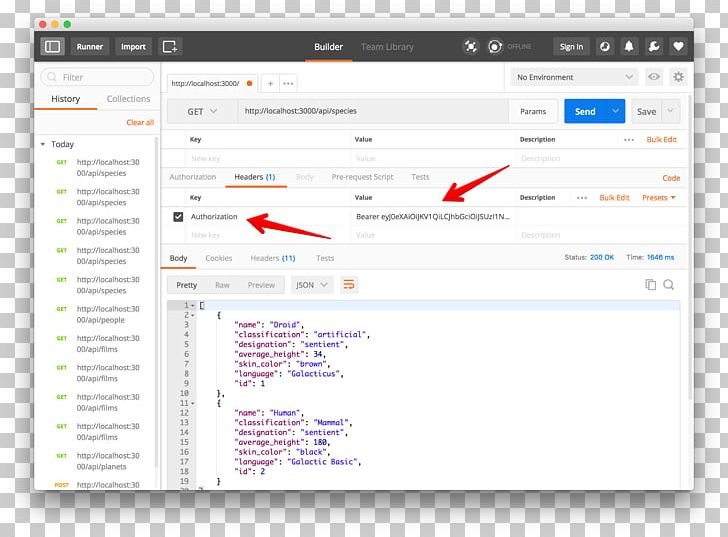
Task: Open manage environments gear icon
Action: 678,77
